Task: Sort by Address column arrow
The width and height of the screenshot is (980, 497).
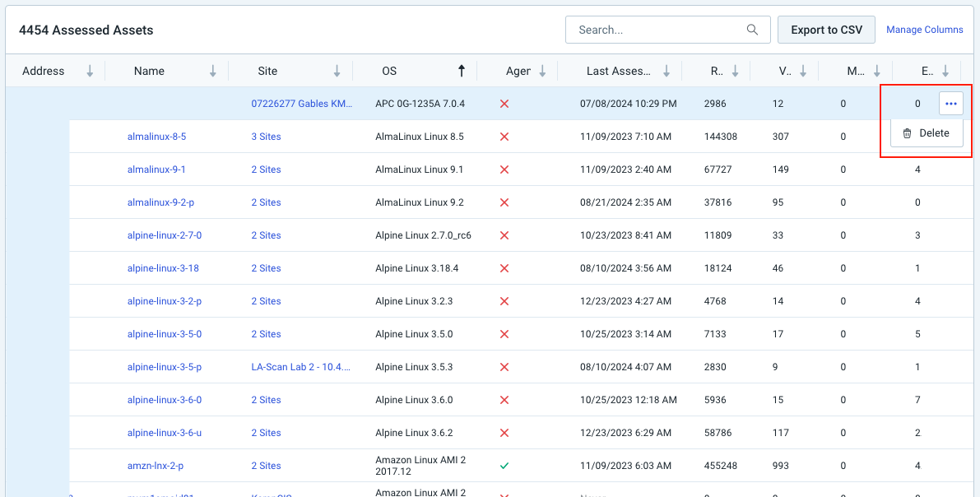Action: pyautogui.click(x=90, y=72)
